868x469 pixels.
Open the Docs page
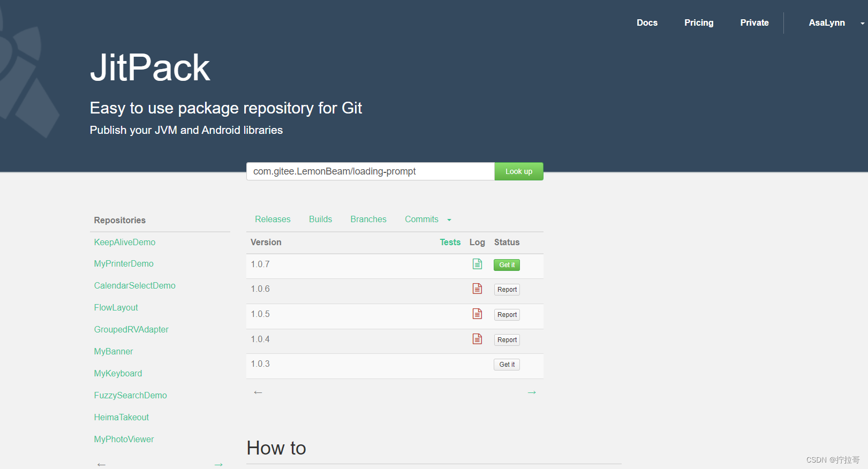(647, 22)
